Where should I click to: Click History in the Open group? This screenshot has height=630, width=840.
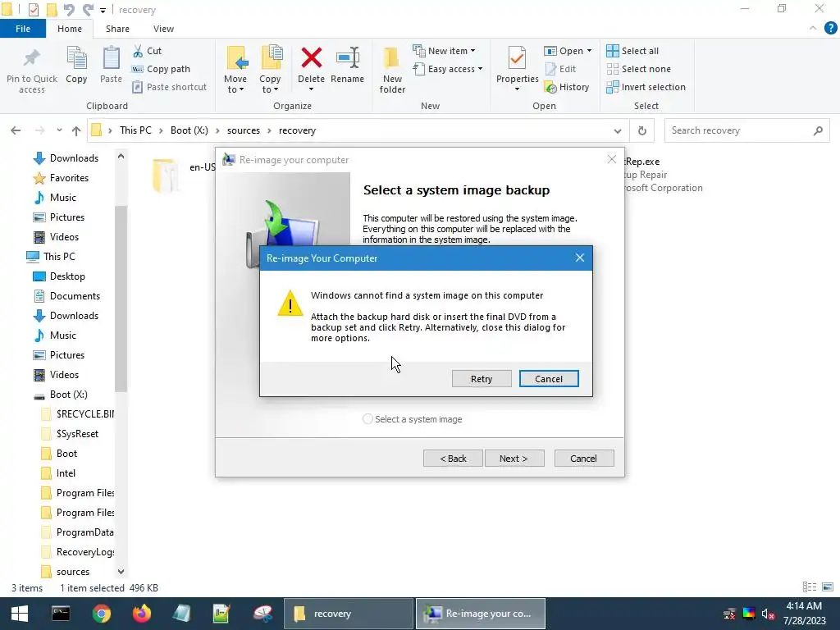[x=567, y=87]
